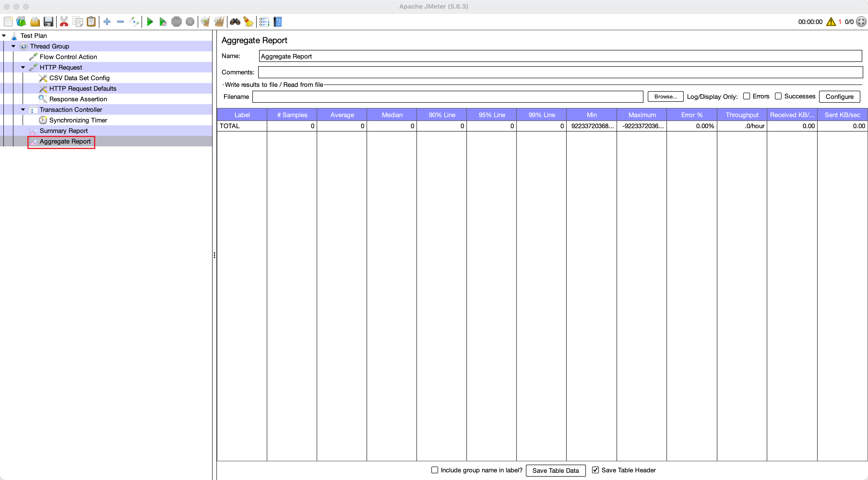The width and height of the screenshot is (868, 480).
Task: Select CSV Data Set Config in the tree
Action: 79,78
